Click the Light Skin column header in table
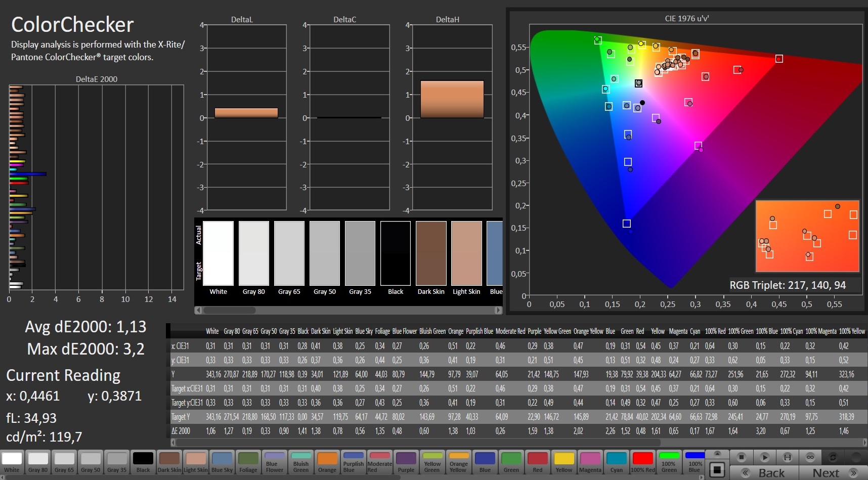868x480 pixels. pos(342,331)
